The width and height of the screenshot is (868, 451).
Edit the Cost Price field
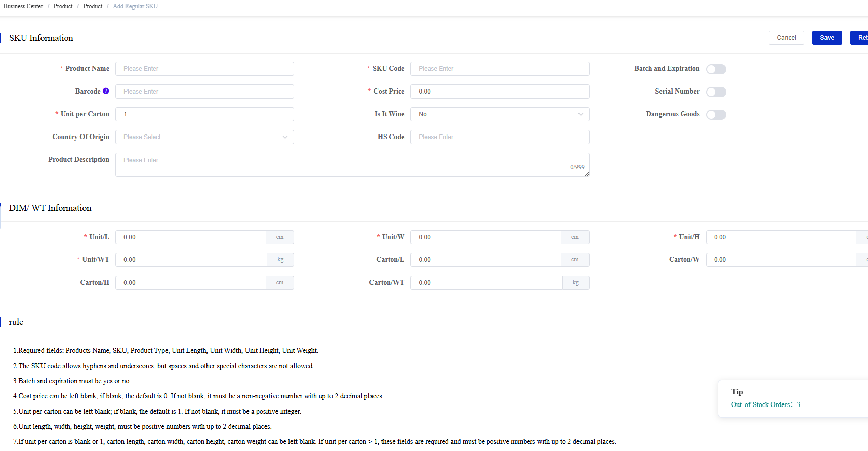[500, 92]
